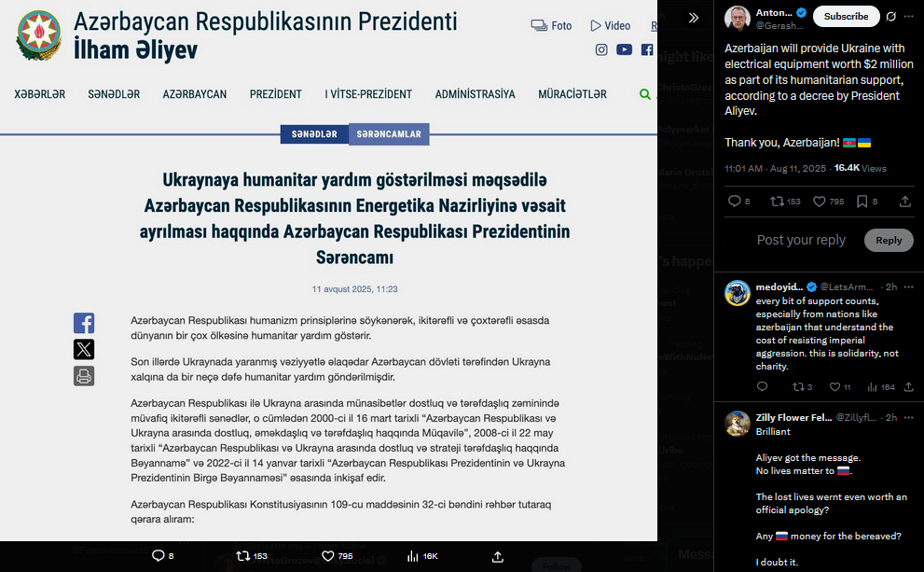
Task: Click Azərbaycan Respublikasının Prezidenti site title
Action: click(x=265, y=21)
